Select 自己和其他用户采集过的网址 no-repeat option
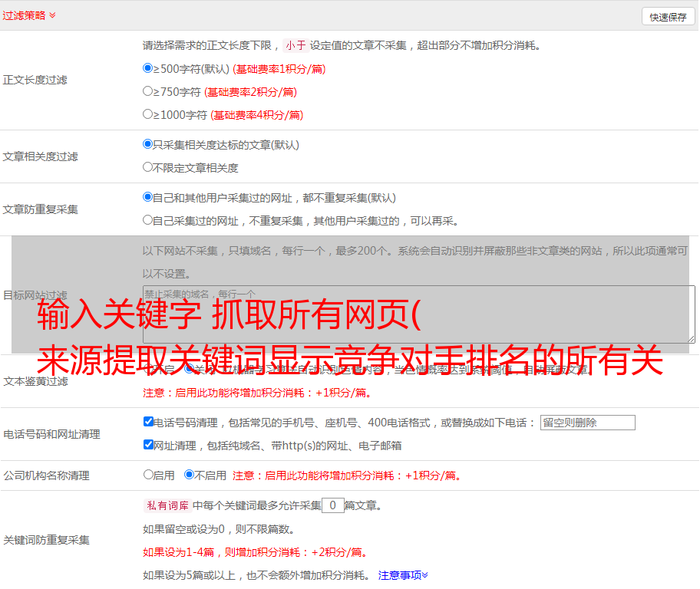700x589 pixels. (x=148, y=197)
